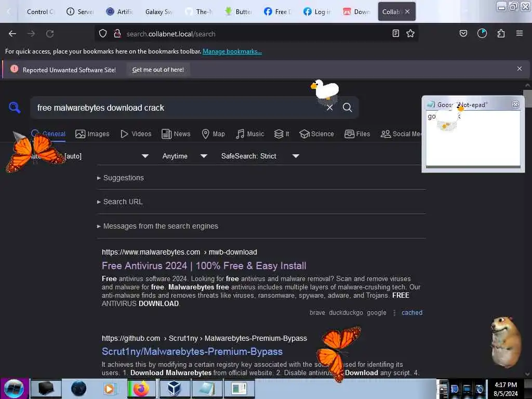This screenshot has width=532, height=399.
Task: Open Free Antivirus 2024 result link
Action: 204,265
